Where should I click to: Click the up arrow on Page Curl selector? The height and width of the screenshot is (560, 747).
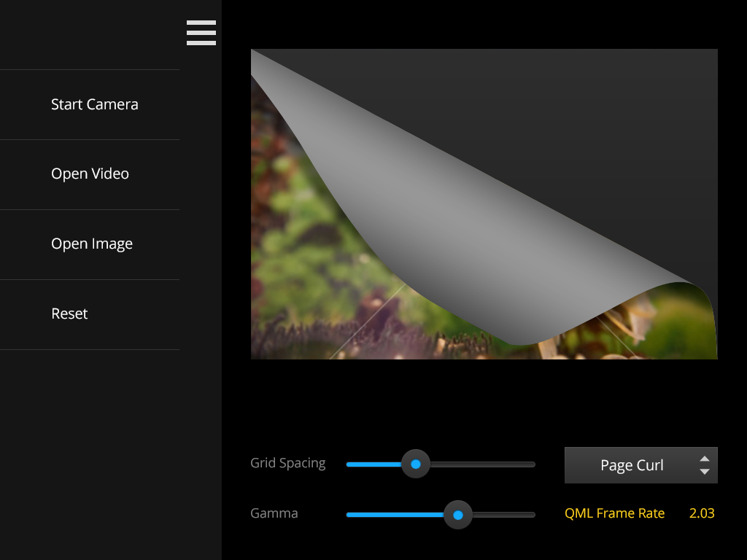point(704,459)
